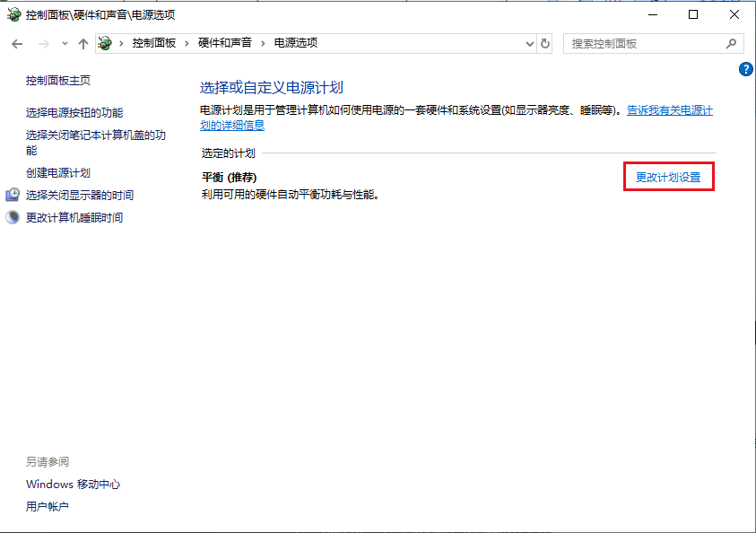The height and width of the screenshot is (533, 756).
Task: Click the forward navigation arrow
Action: coord(43,44)
